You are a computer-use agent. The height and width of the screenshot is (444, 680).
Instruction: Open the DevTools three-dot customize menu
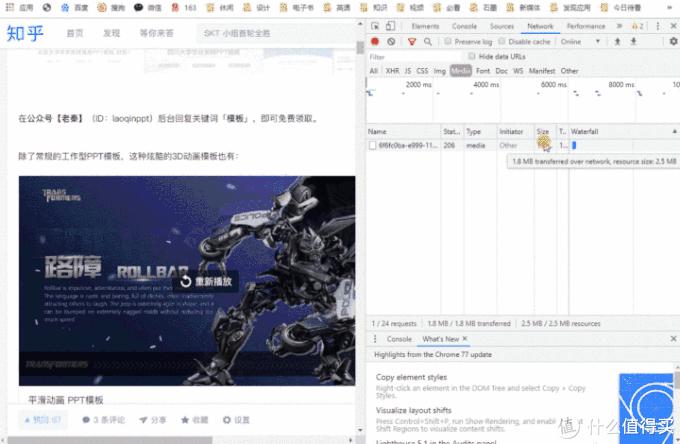point(659,26)
